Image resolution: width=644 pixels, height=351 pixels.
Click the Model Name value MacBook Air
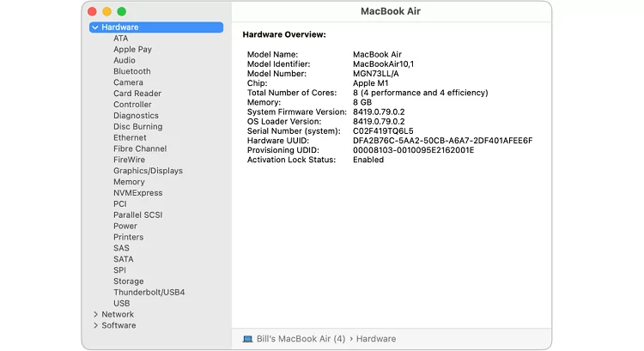tap(377, 54)
